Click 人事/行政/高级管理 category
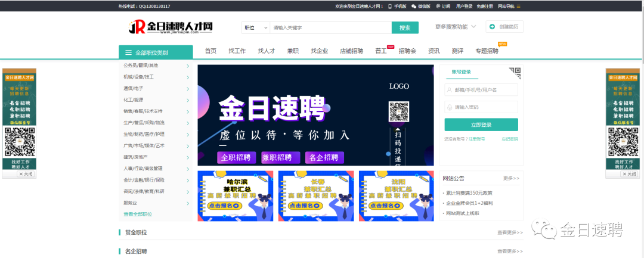This screenshot has width=644, height=258. 143,169
